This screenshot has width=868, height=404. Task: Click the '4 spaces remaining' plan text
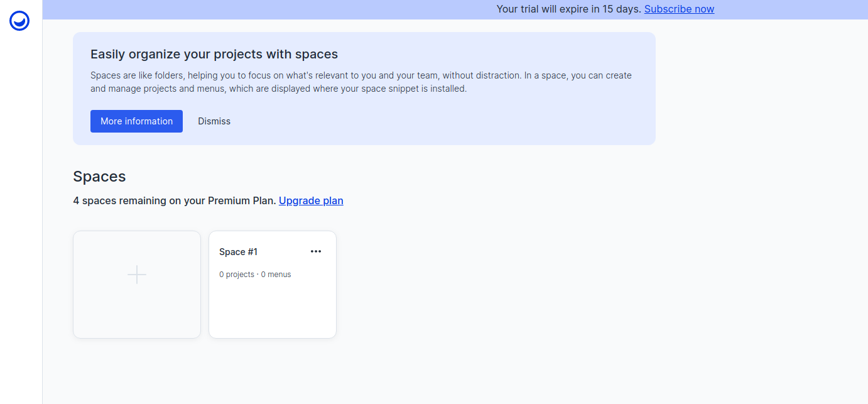point(139,200)
